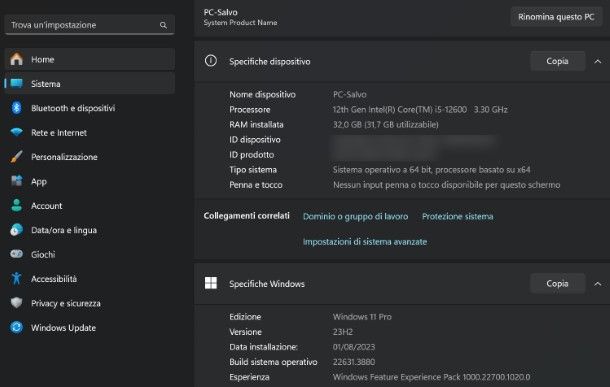Click the App icon in sidebar

[16, 181]
